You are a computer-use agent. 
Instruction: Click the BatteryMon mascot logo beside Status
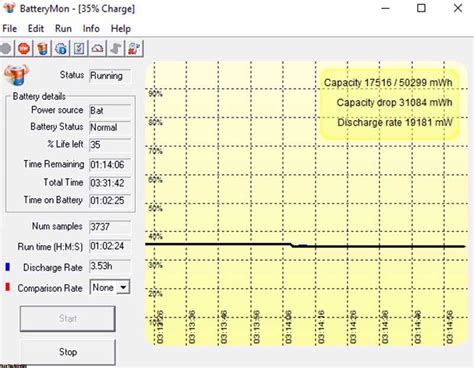tap(17, 75)
